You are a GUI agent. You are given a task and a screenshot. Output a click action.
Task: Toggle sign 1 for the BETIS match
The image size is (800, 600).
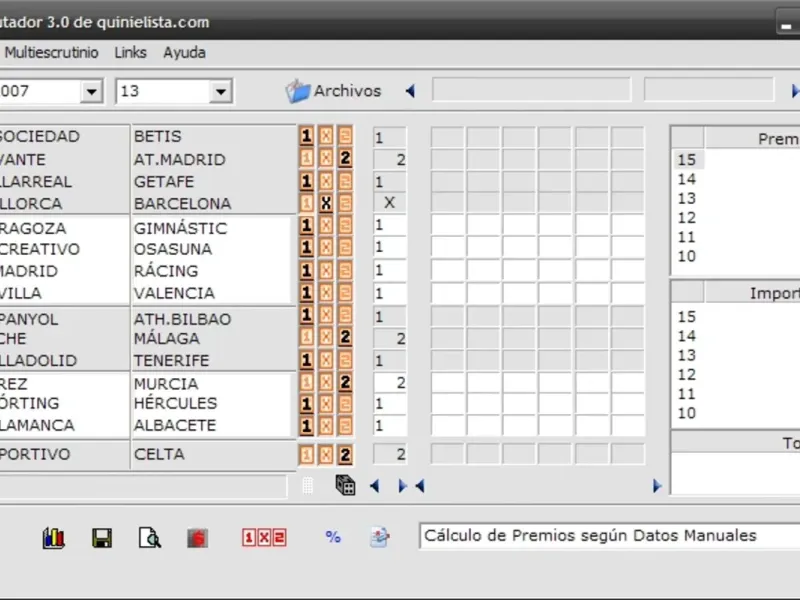pos(306,136)
